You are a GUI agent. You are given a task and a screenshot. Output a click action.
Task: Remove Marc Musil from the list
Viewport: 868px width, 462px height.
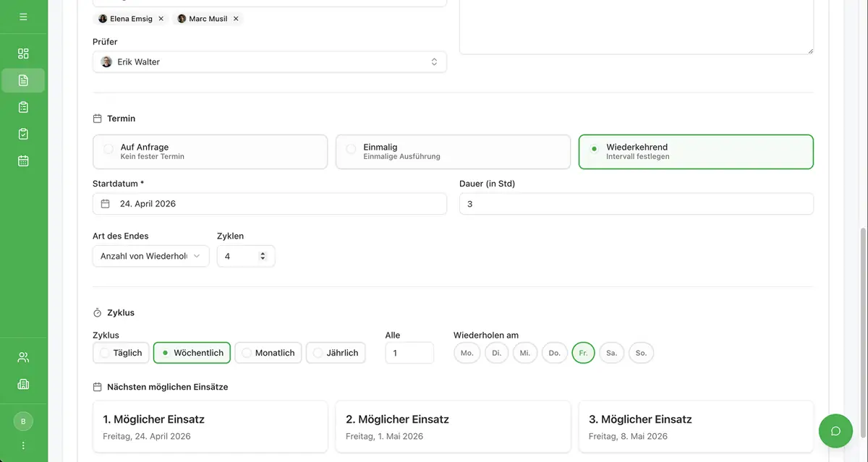coord(235,18)
